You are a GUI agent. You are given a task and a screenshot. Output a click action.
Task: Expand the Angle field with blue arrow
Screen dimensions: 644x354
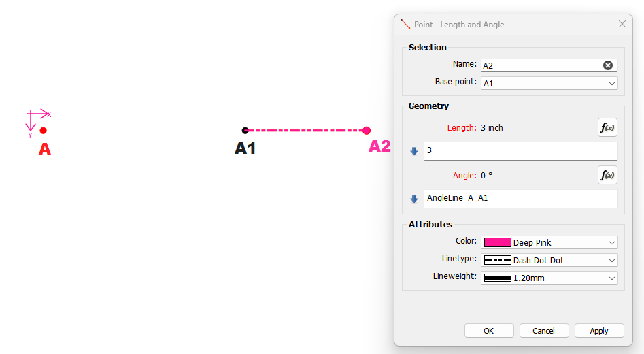[x=414, y=199]
